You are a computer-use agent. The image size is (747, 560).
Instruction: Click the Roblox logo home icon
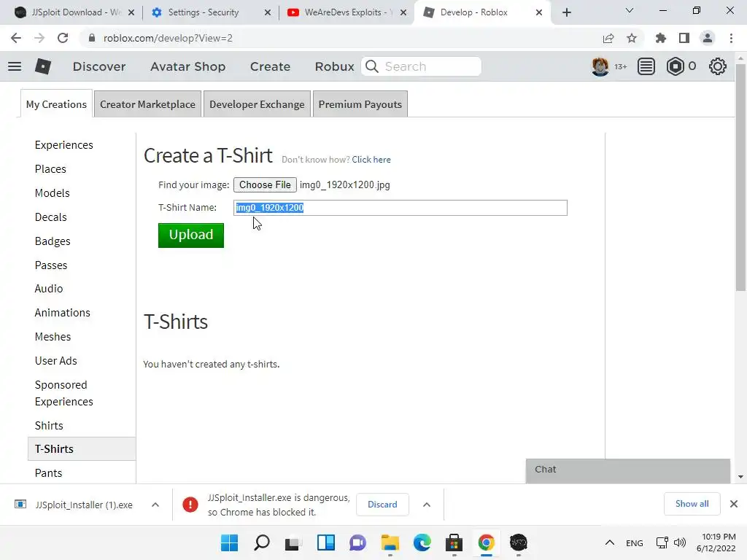[x=43, y=66]
